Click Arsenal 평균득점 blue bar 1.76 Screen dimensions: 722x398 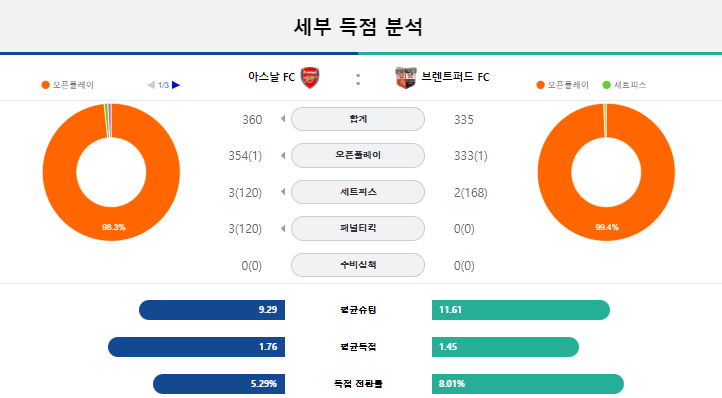click(196, 347)
